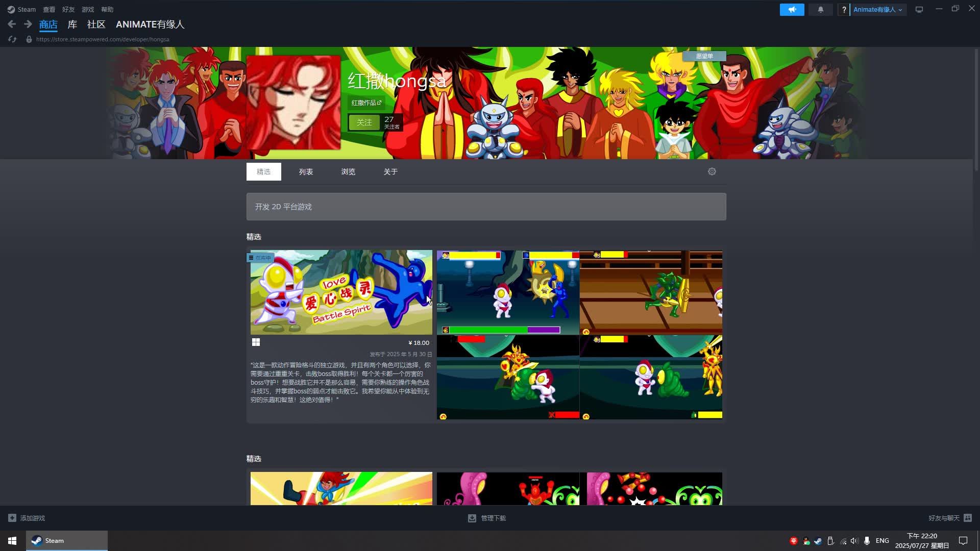Go to the 商店 store section

[48, 24]
